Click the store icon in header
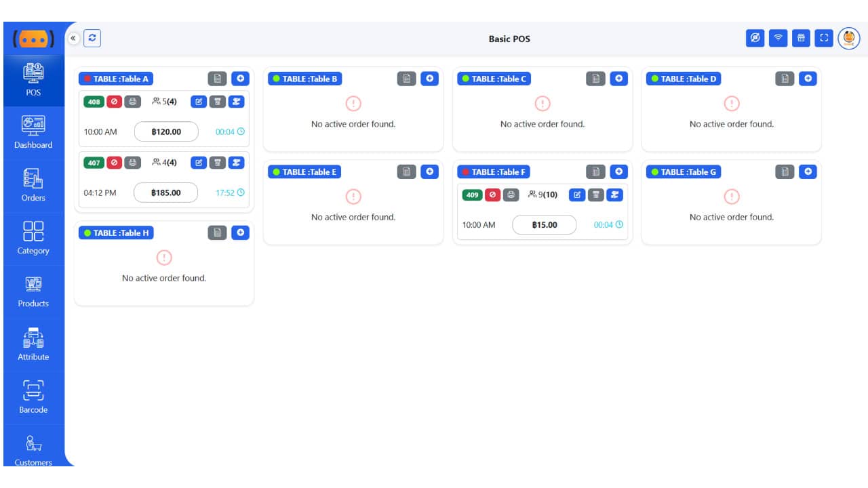 [801, 38]
